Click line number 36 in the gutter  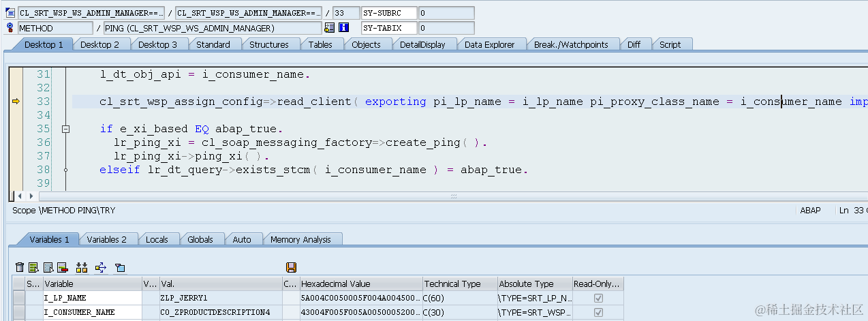[x=43, y=142]
